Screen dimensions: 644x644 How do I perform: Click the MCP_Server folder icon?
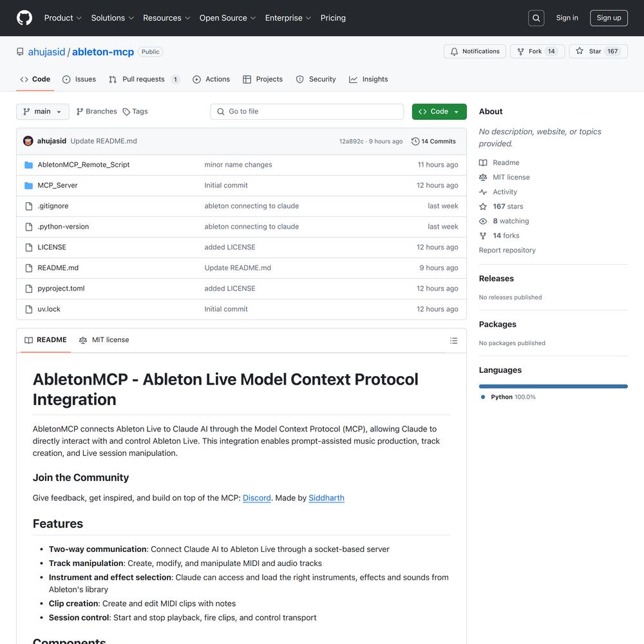29,185
